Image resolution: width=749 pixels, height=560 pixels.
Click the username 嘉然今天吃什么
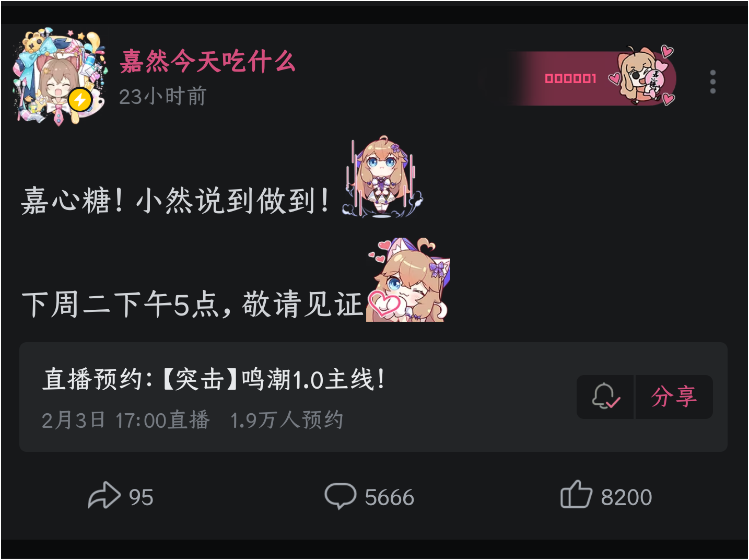(208, 61)
